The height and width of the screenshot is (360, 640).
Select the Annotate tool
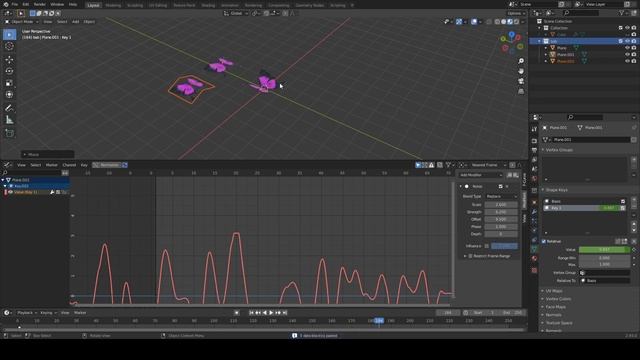pyautogui.click(x=9, y=108)
